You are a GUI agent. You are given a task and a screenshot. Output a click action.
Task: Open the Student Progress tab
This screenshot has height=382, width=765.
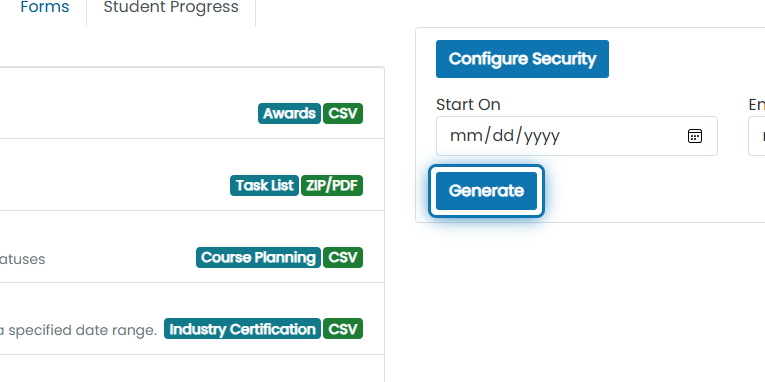point(171,8)
